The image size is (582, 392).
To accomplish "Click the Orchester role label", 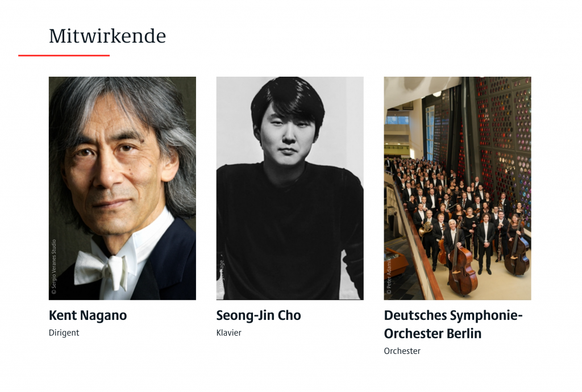I will 402,351.
